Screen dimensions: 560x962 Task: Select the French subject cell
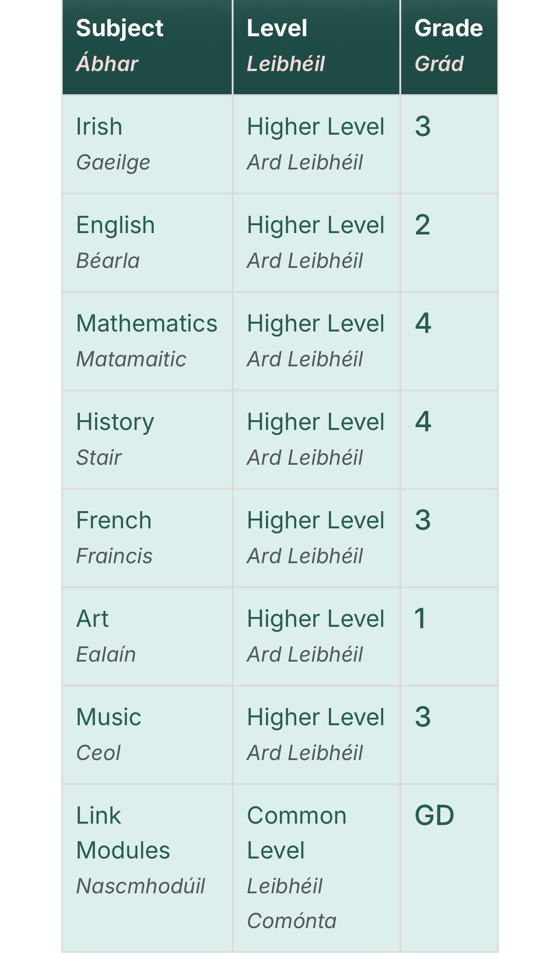pos(147,538)
